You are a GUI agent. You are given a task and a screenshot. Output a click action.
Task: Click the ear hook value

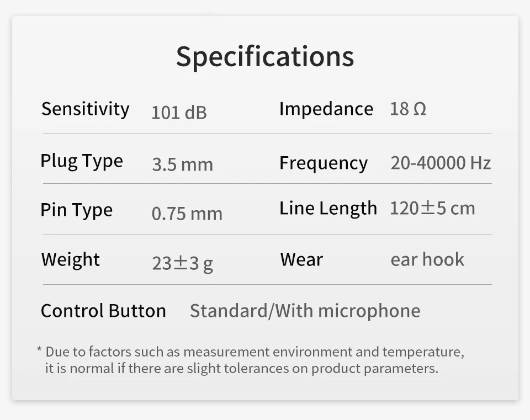point(427,259)
